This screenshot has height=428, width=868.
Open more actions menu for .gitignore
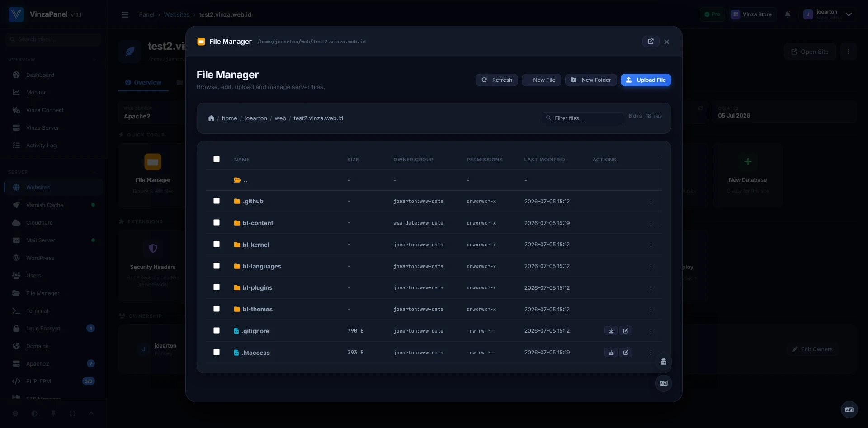pyautogui.click(x=651, y=331)
